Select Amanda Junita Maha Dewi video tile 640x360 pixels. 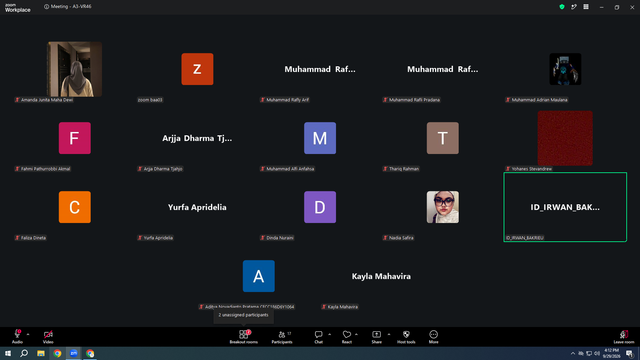click(x=75, y=69)
